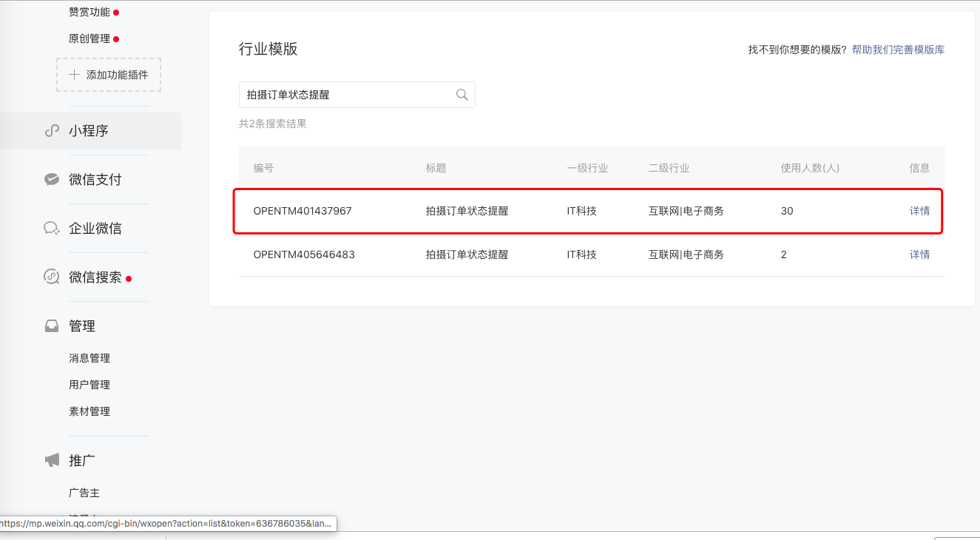
Task: Click the magnifier icon in template search box
Action: point(462,95)
